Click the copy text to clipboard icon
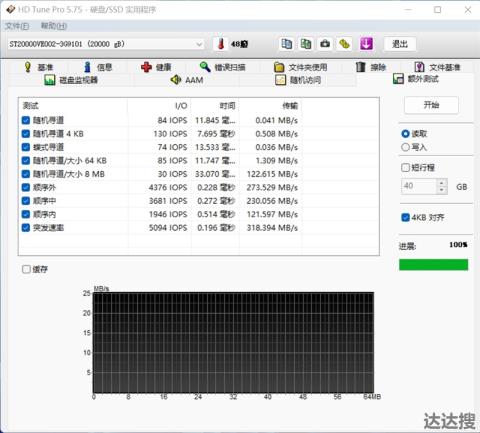This screenshot has width=480, height=433. coord(287,44)
